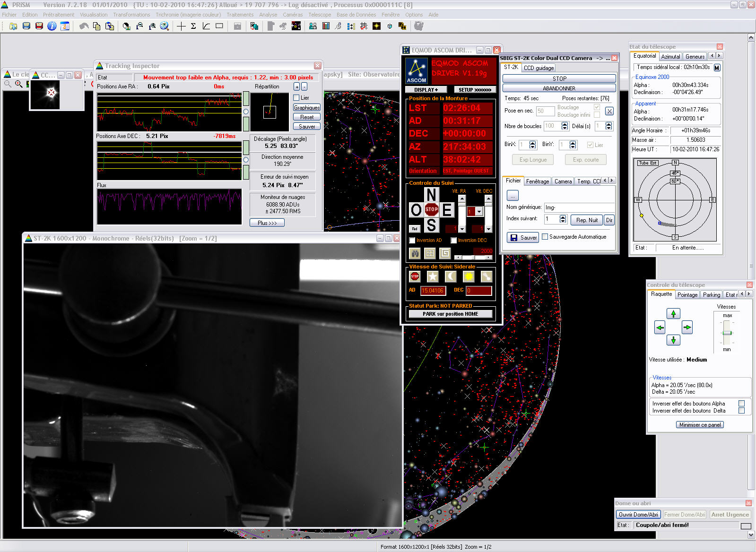Screen dimensions: 756x552
Task: Select the solar tracking rate sun icon
Action: [469, 276]
